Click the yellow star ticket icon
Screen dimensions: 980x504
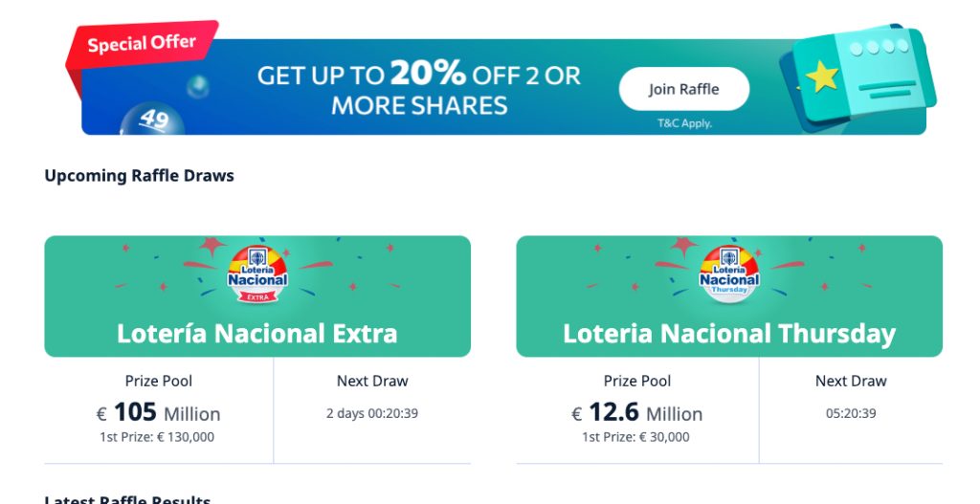tap(822, 76)
